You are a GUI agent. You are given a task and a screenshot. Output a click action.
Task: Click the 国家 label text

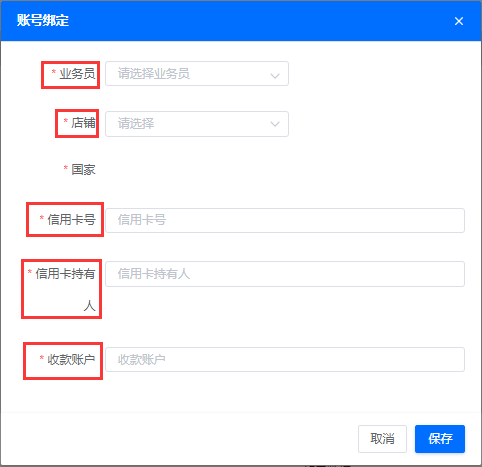tap(83, 169)
